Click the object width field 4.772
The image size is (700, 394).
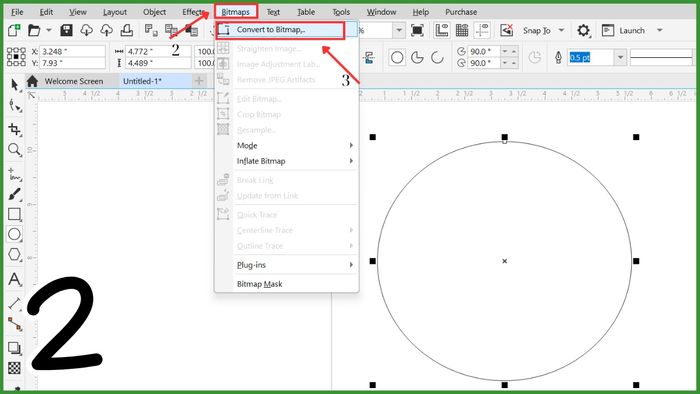click(x=158, y=51)
